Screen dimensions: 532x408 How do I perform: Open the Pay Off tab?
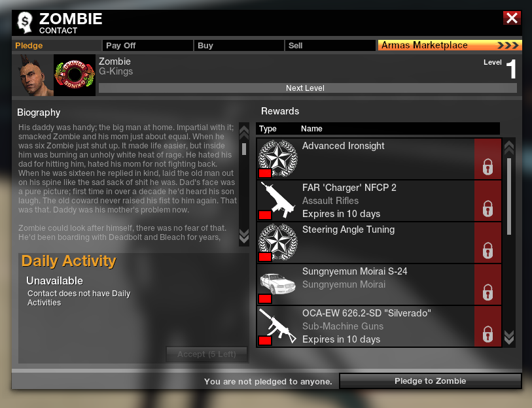[x=148, y=46]
